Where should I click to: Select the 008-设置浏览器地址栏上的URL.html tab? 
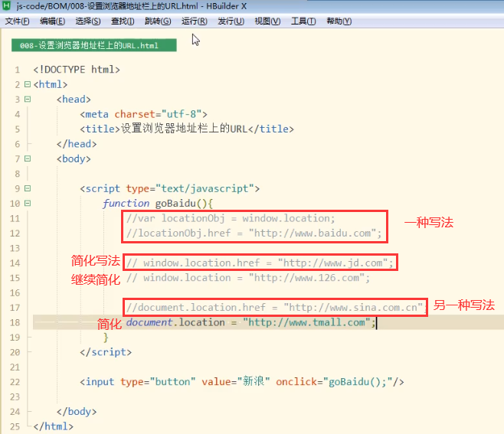94,45
